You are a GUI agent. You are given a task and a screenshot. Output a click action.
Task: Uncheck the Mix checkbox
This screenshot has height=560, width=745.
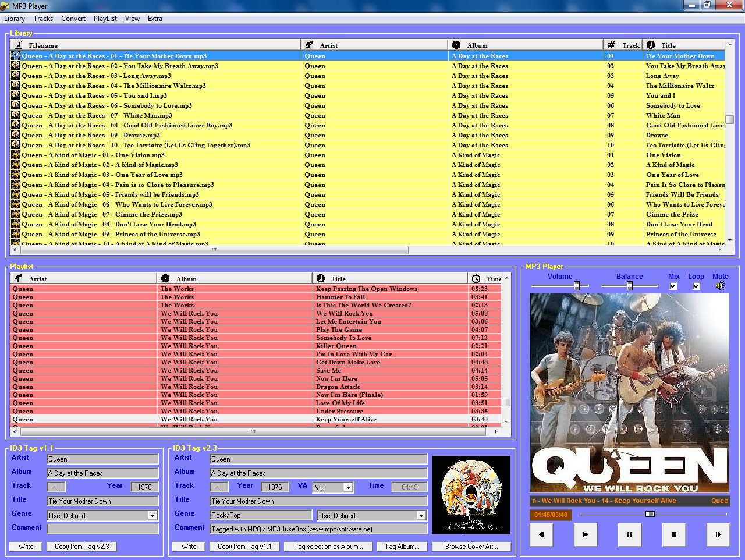click(673, 286)
